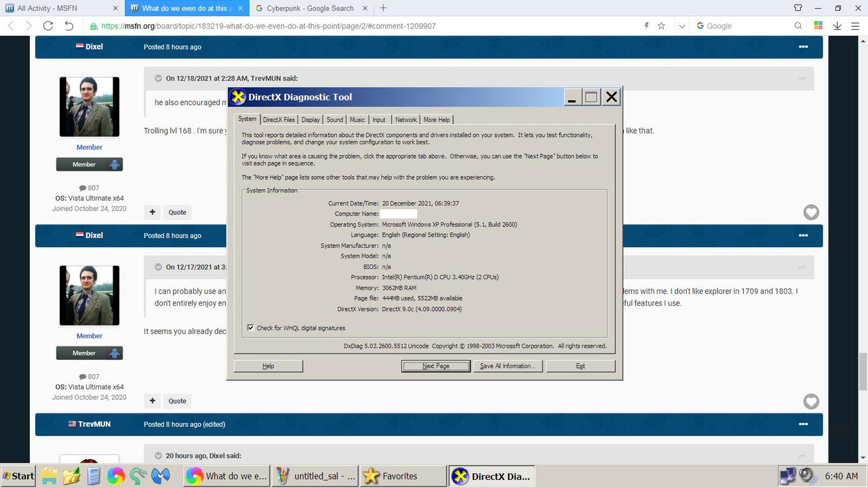Toggle Check for WHQL digital signatures checkbox
Image resolution: width=868 pixels, height=488 pixels.
(x=252, y=328)
